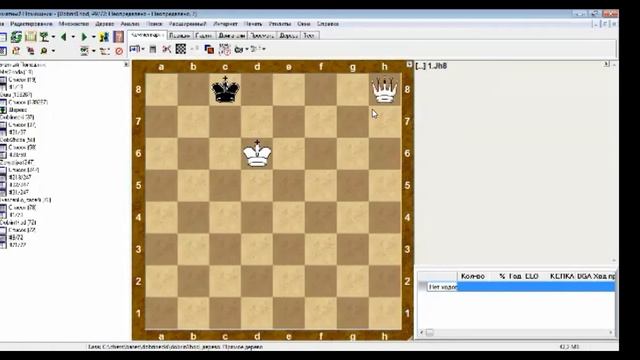The height and width of the screenshot is (360, 640).
Task: Click the green magnifier search icon
Action: 44,51
